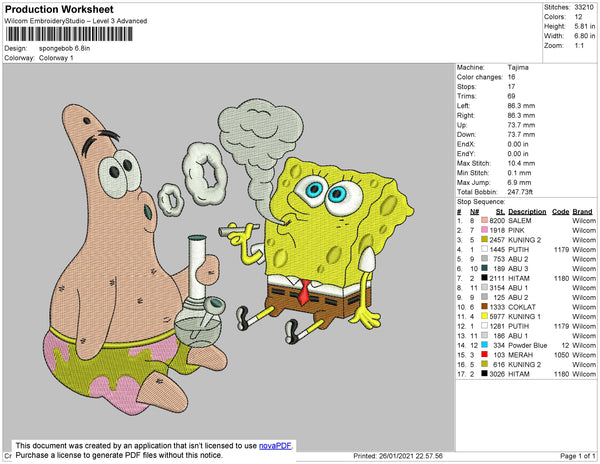Screen dimensions: 600x464
Task: Click the barcode under the worksheet title
Action: point(69,34)
